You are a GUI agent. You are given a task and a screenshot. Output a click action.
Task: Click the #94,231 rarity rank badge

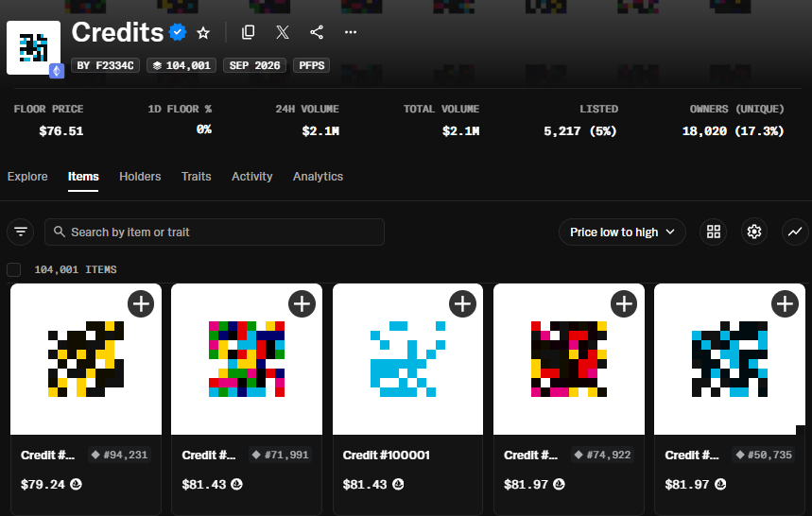tap(120, 455)
